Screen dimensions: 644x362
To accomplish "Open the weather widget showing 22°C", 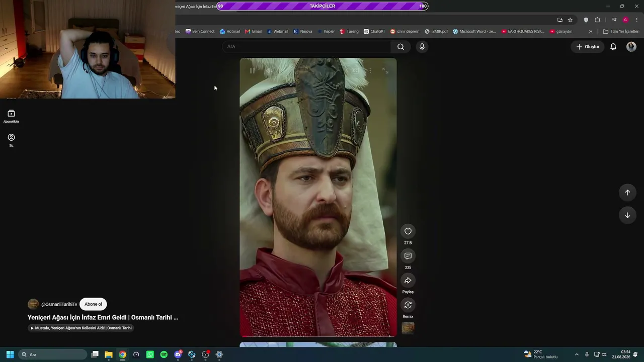I will coord(541,354).
